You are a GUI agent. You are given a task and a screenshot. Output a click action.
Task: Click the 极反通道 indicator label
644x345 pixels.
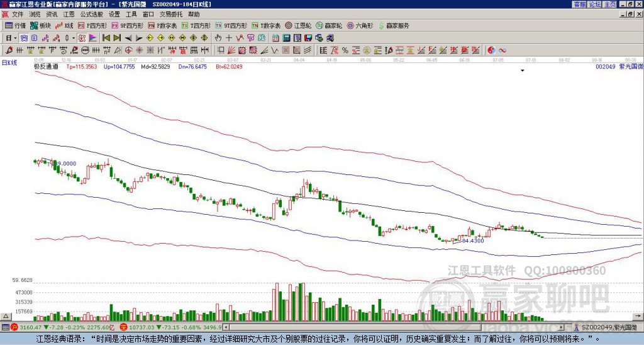[45, 66]
